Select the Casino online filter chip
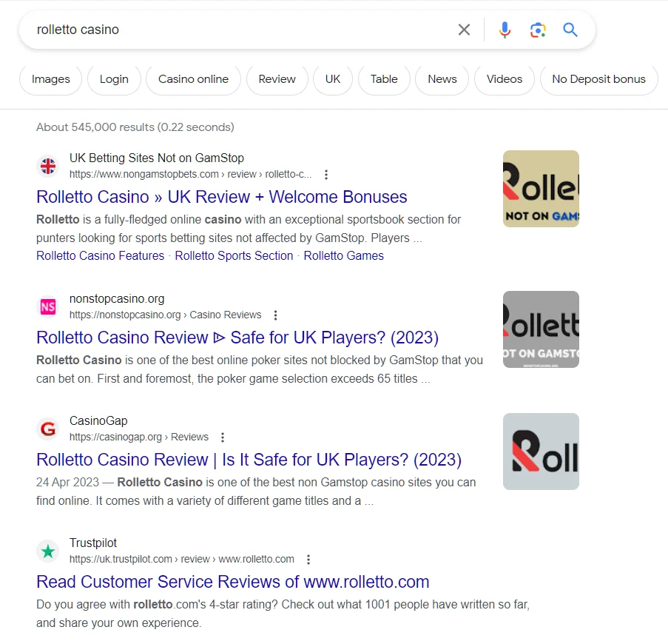 193,79
